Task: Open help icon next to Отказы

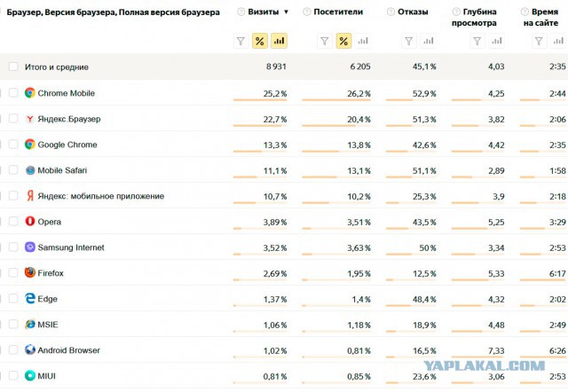Action: coord(392,12)
